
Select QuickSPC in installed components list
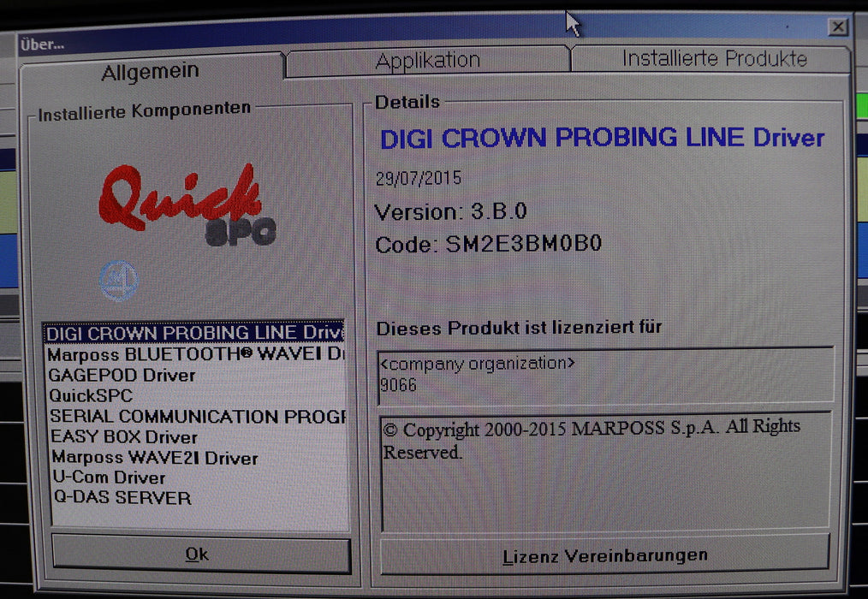point(91,395)
